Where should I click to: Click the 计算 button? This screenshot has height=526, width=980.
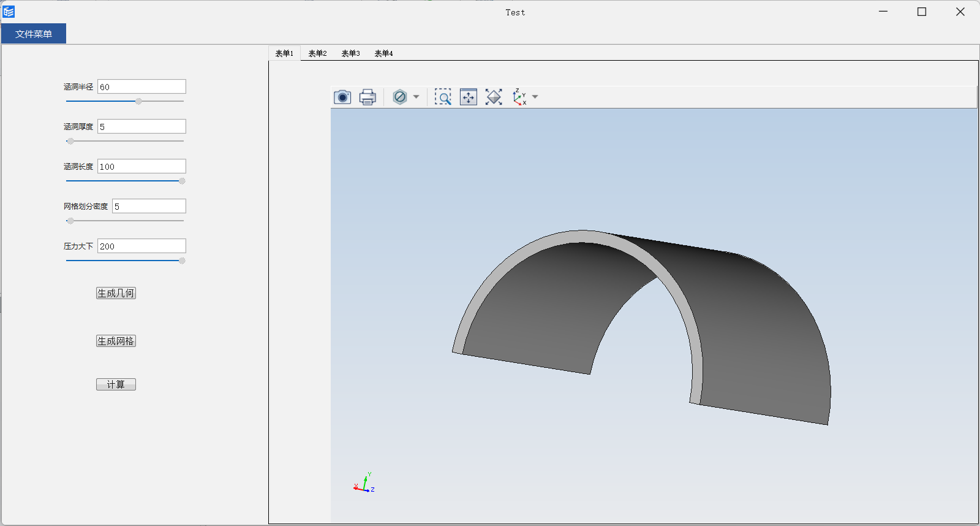pos(116,384)
